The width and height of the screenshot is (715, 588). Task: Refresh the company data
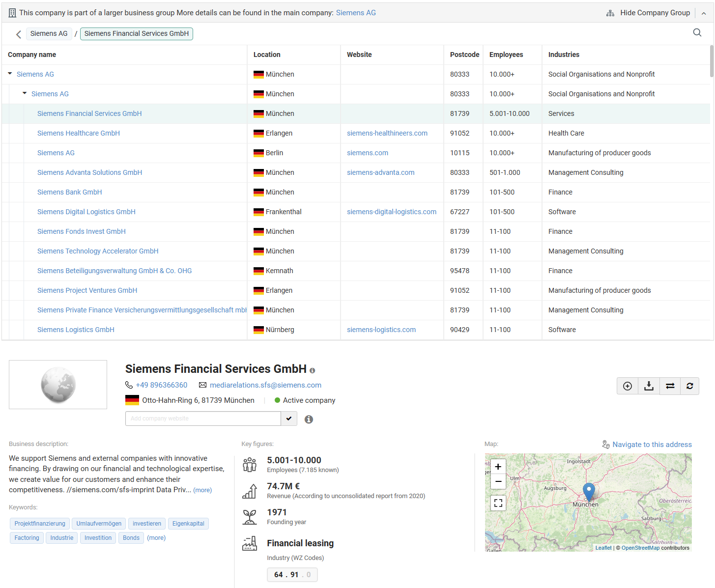tap(690, 386)
